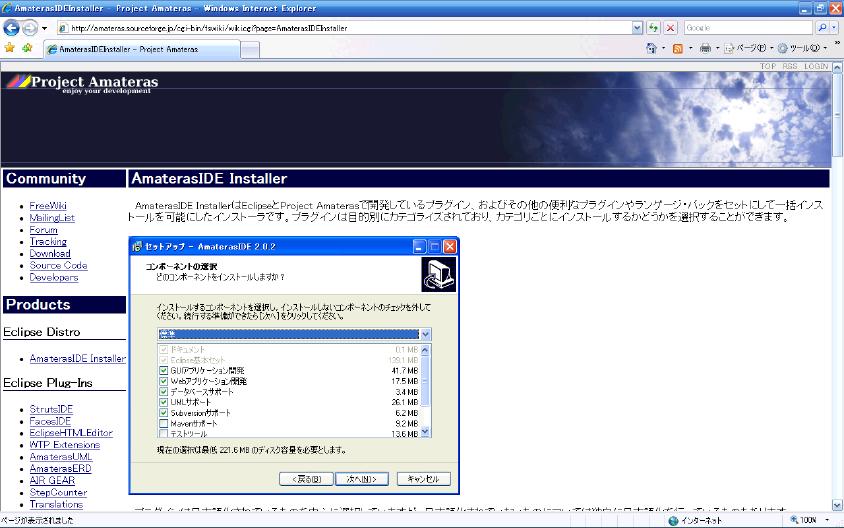Image resolution: width=844 pixels, height=528 pixels.
Task: Open the ページ(P) menu
Action: tap(749, 48)
